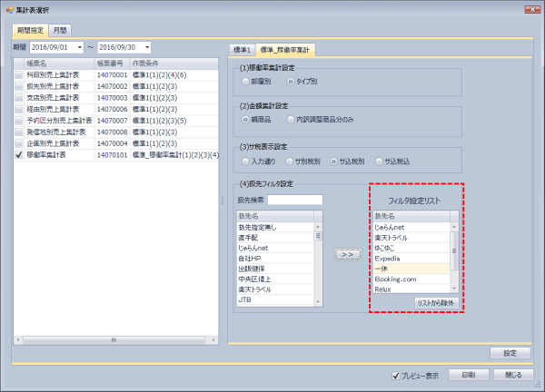Open the 標準_稼働率集計 settings tab

[x=285, y=50]
